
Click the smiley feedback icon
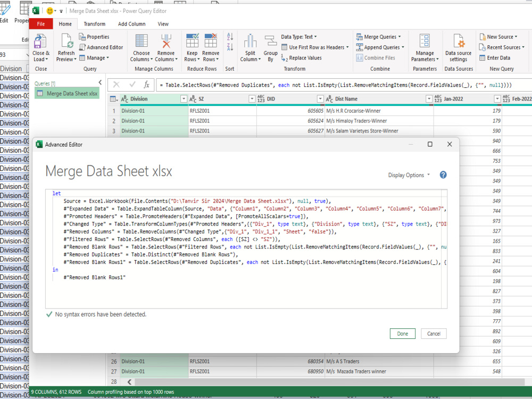tap(50, 11)
